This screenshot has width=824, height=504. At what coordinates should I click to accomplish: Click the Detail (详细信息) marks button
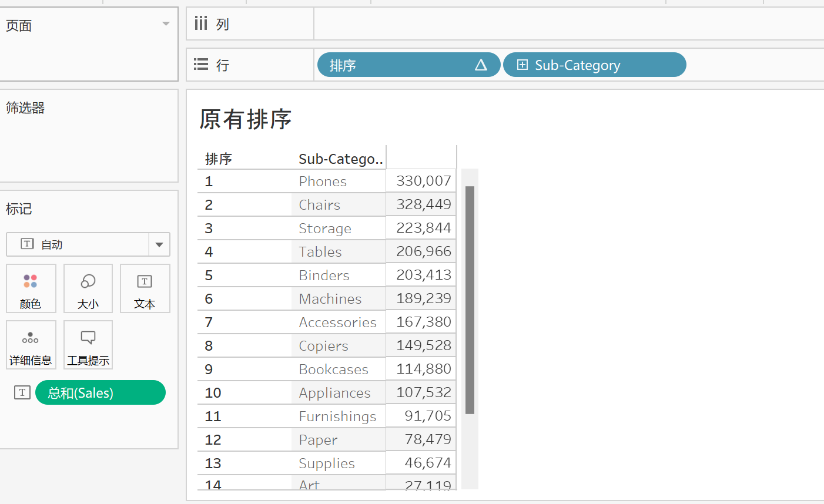click(31, 345)
